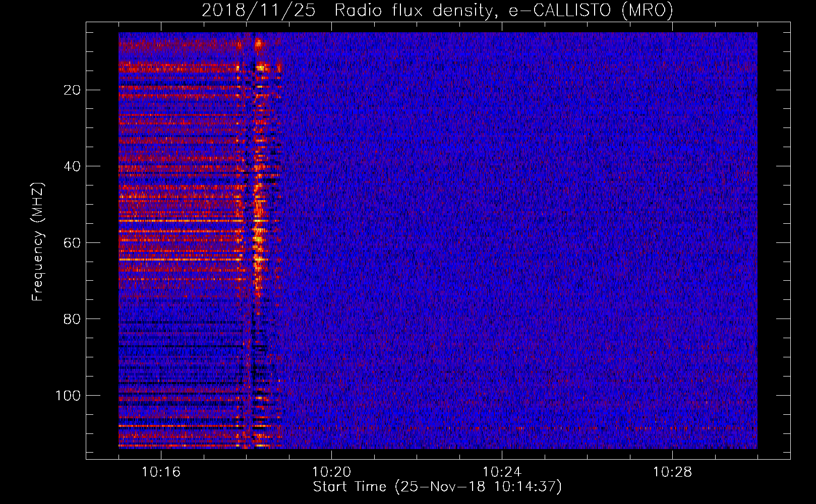Click the 60 MHz frequency tick label

coord(72,243)
